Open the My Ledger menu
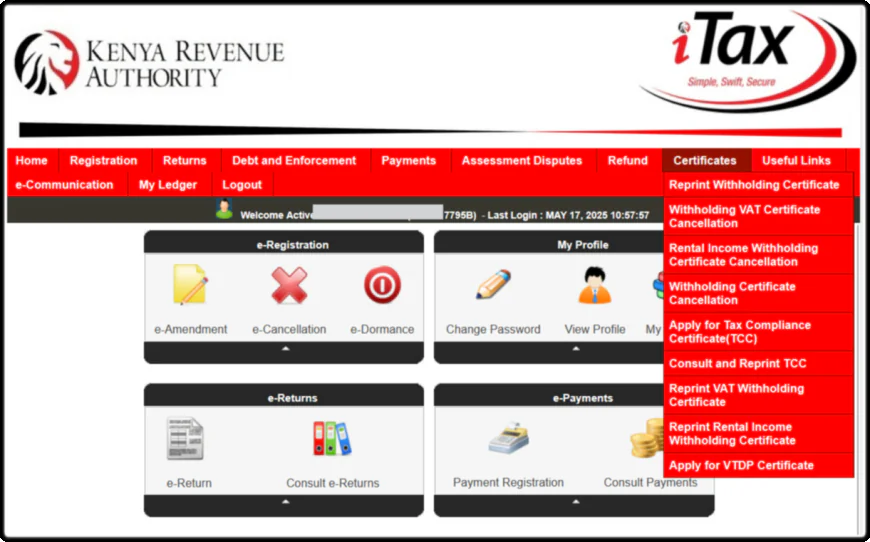This screenshot has height=542, width=870. (168, 185)
